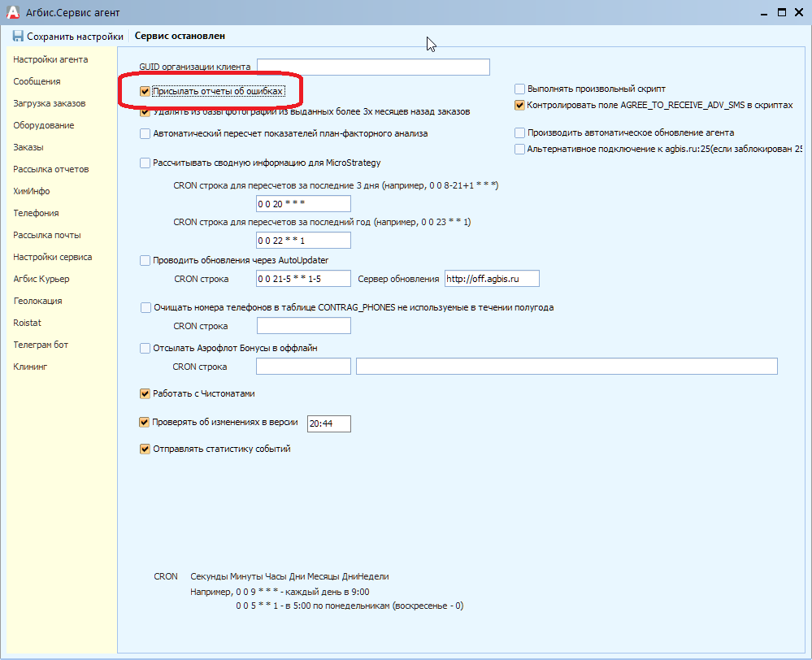The height and width of the screenshot is (660, 812).
Task: Switch to 'Телефония' section
Action: tap(36, 213)
